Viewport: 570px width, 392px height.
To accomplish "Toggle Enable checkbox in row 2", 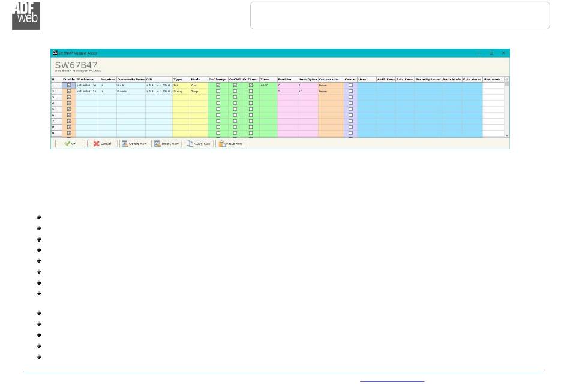I will [x=69, y=91].
